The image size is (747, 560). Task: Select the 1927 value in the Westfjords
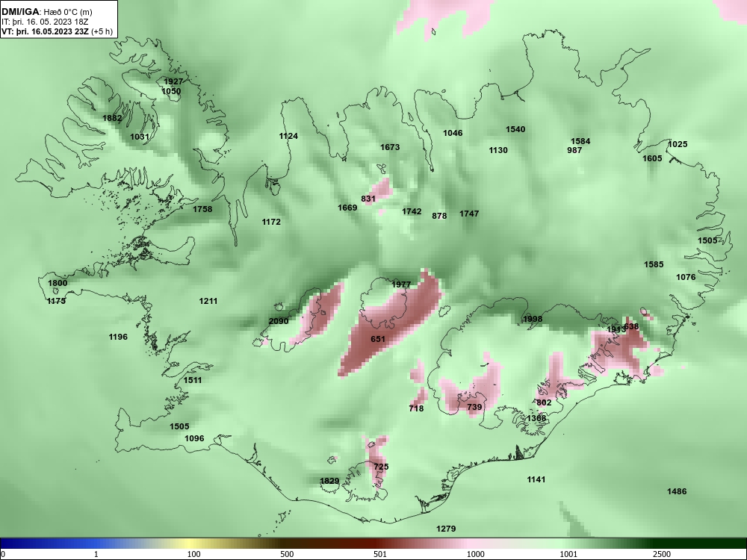coord(173,81)
